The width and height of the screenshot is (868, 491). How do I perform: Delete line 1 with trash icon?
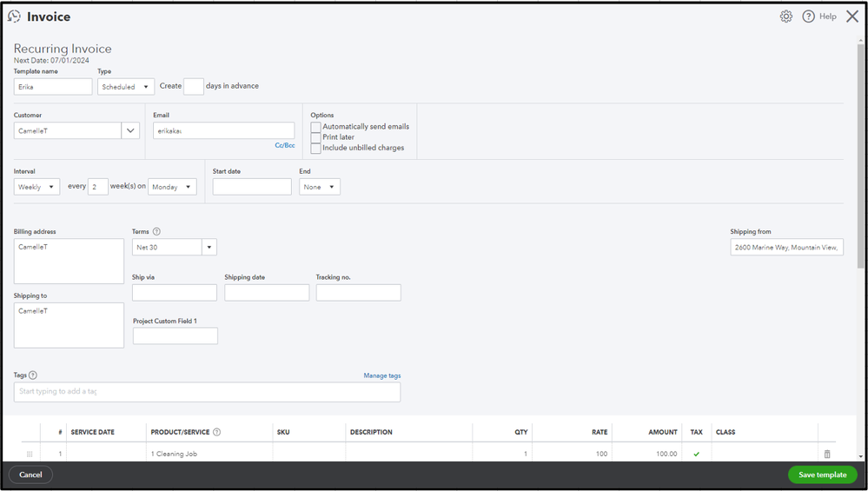(826, 454)
